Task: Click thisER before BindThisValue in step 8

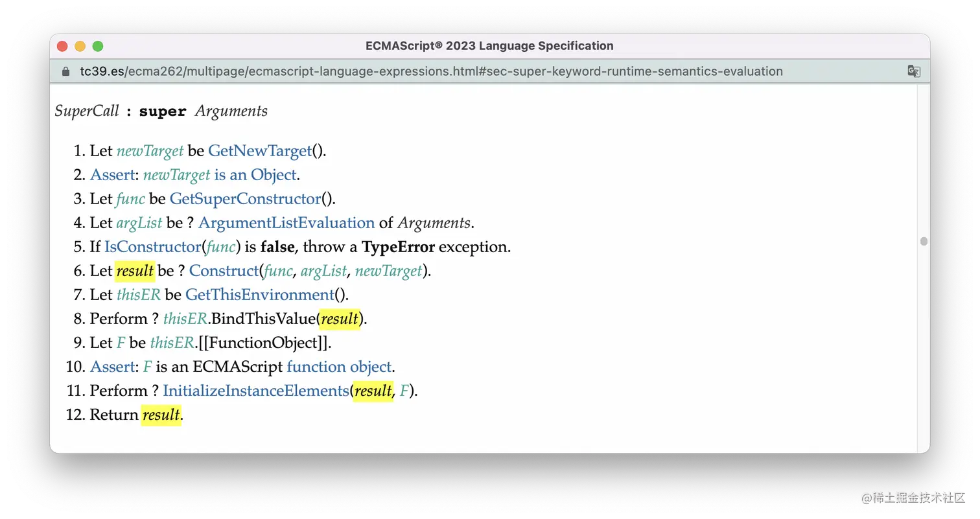Action: (185, 319)
